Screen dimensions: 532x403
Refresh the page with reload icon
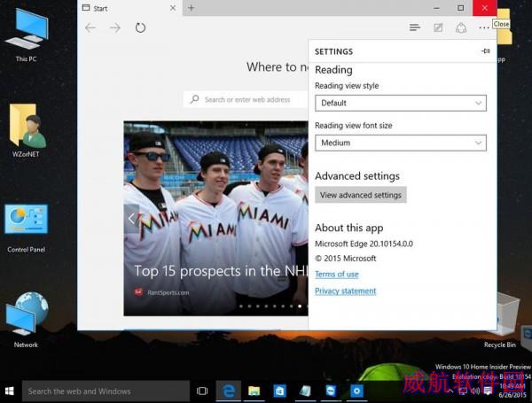[x=140, y=27]
